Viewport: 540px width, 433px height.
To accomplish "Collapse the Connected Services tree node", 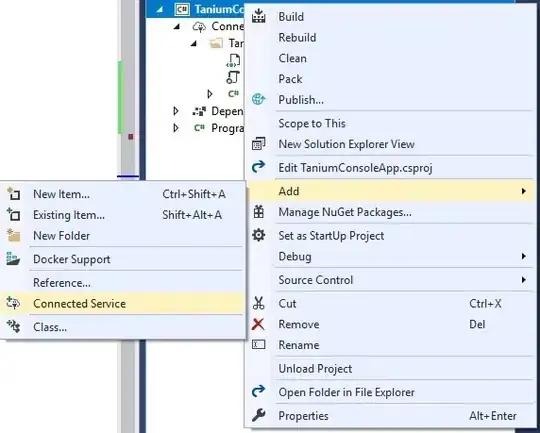I will point(177,27).
